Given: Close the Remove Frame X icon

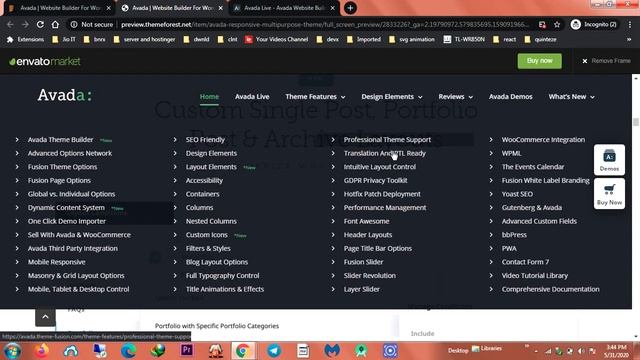Looking at the screenshot, I should (x=584, y=61).
